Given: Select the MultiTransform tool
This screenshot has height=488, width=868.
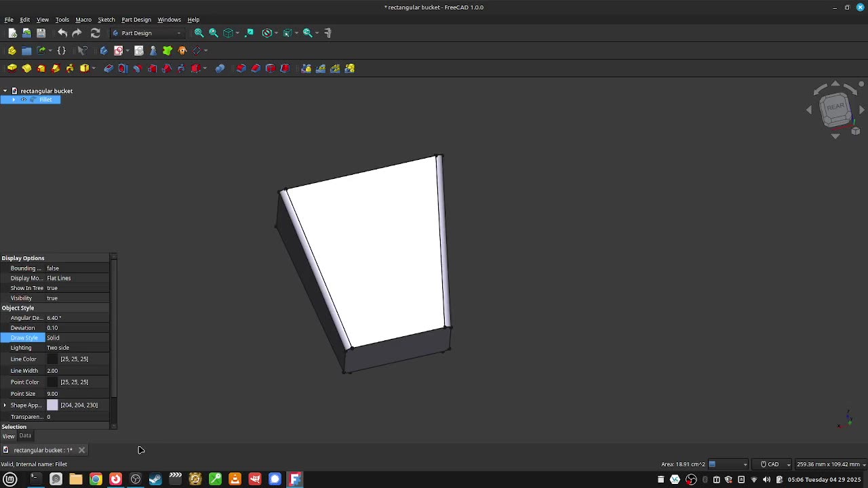Looking at the screenshot, I should point(350,68).
